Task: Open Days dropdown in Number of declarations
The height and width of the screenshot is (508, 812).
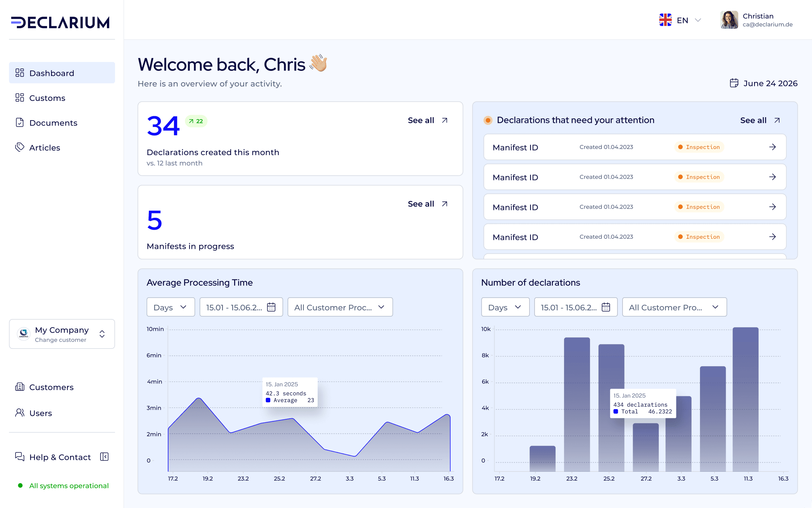Action: (x=505, y=307)
